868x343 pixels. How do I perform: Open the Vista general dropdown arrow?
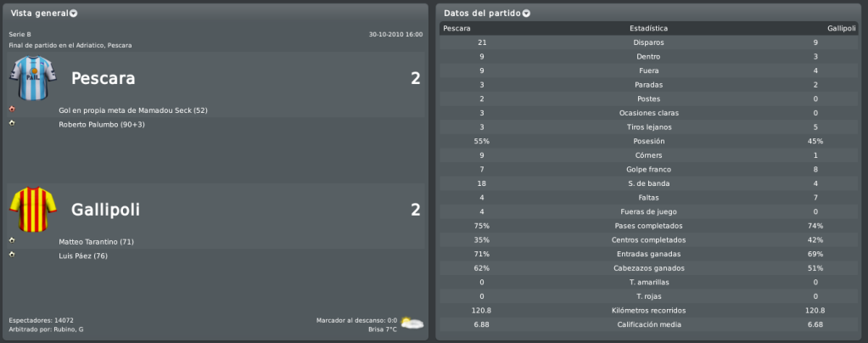coord(74,14)
